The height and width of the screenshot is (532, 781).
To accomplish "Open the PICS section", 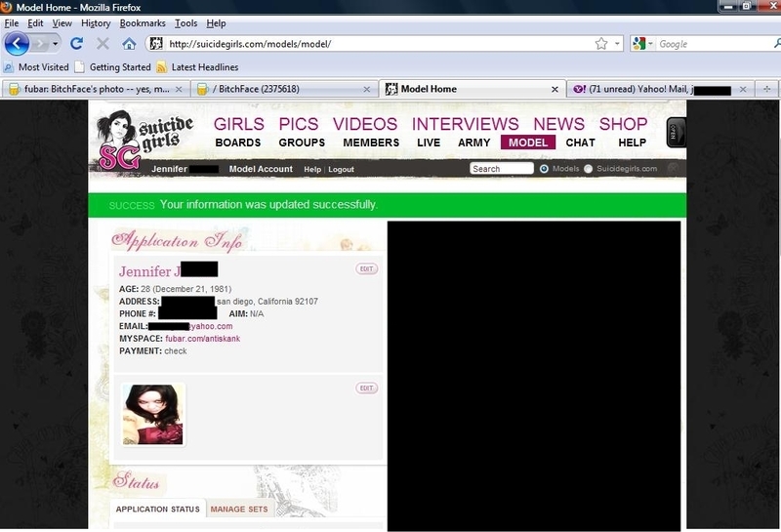I will [299, 124].
